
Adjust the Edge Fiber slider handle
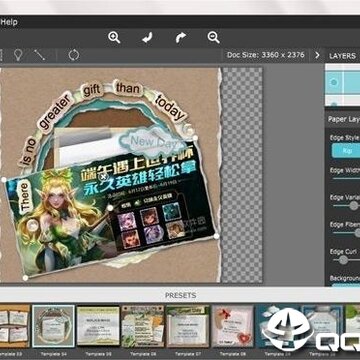pos(358,233)
